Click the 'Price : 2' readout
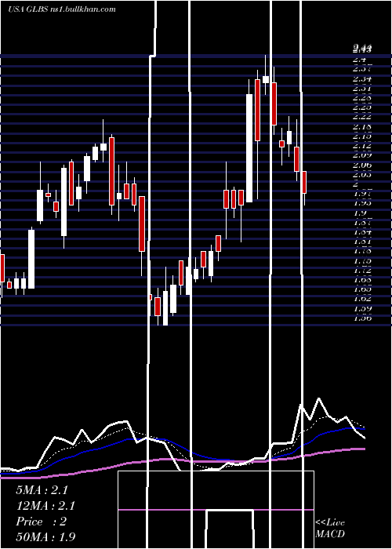Viewport: 392px width, 549px height. (41, 522)
